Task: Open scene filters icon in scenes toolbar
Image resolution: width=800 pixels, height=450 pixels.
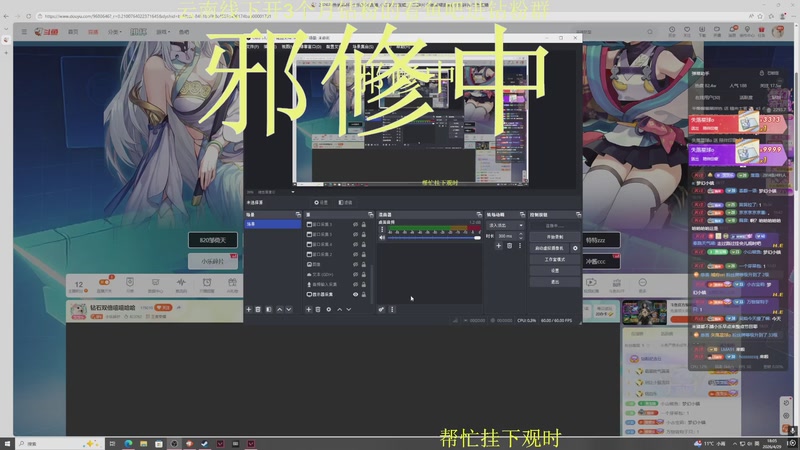Action: click(x=268, y=310)
